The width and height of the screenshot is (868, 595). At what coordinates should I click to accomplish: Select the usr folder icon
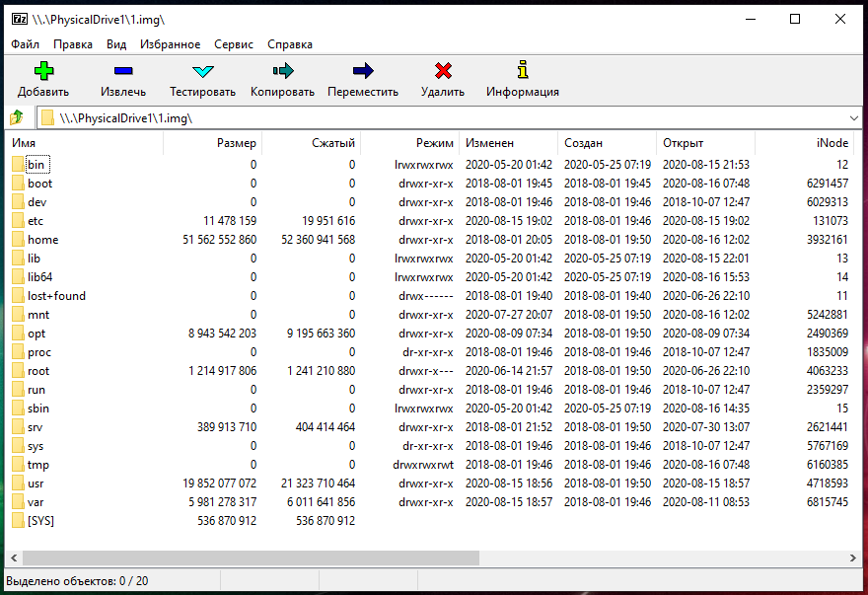tap(18, 483)
